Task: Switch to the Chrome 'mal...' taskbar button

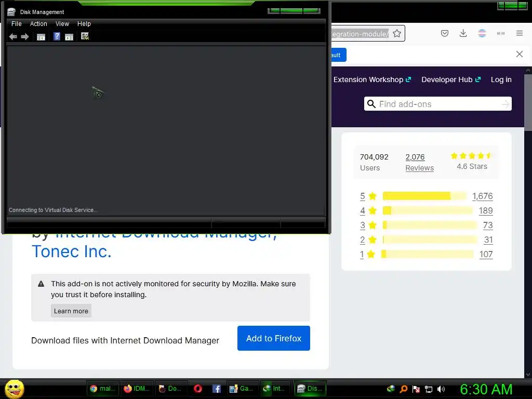Action: click(103, 389)
